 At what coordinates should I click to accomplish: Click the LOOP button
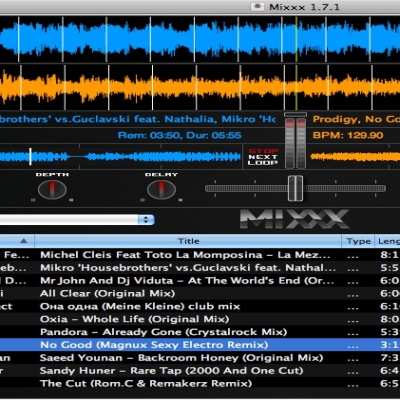263,163
